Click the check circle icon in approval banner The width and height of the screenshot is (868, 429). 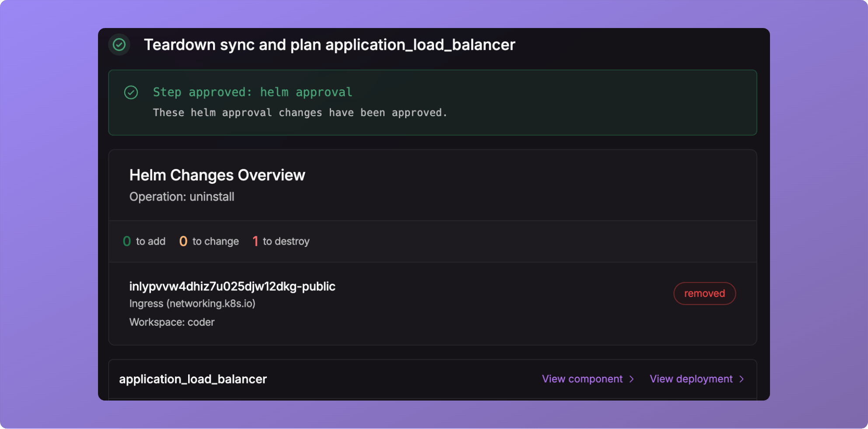[131, 92]
